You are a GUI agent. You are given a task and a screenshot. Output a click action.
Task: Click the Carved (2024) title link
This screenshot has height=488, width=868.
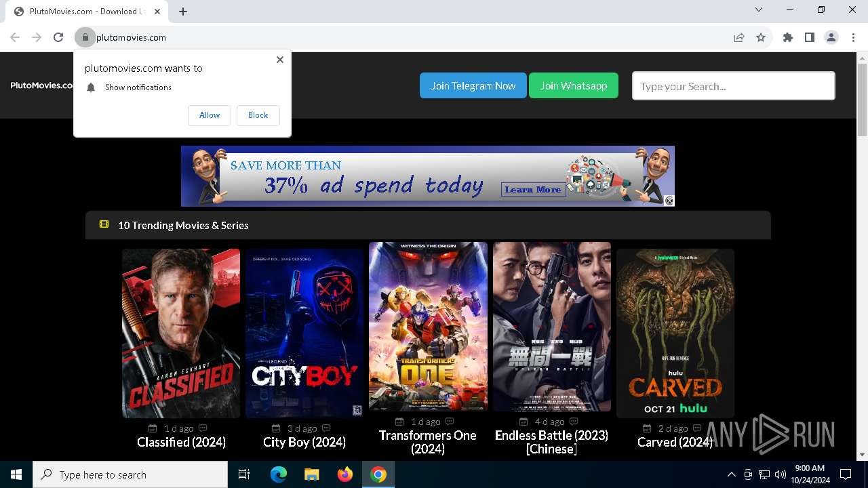point(675,442)
